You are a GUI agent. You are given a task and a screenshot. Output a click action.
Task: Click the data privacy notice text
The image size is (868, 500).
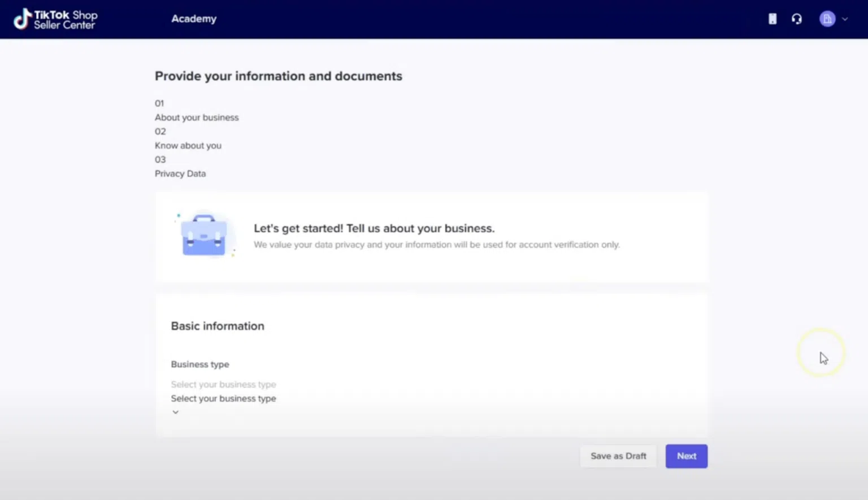pos(437,245)
